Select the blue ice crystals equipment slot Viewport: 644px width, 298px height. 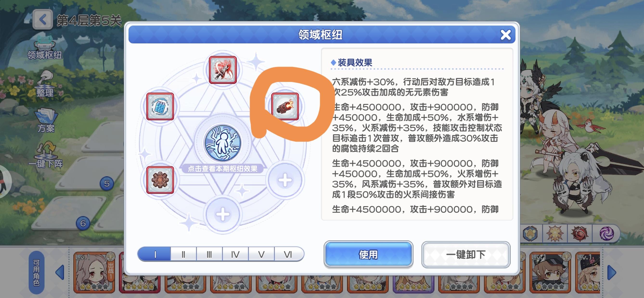pos(160,106)
